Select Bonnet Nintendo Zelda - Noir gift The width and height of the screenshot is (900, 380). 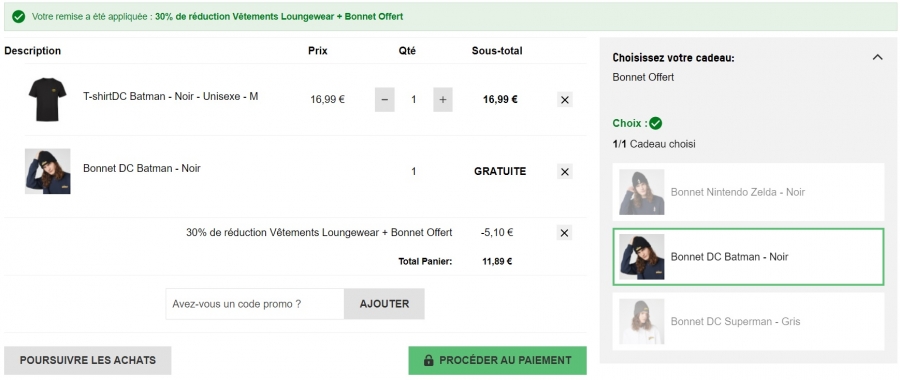point(748,192)
